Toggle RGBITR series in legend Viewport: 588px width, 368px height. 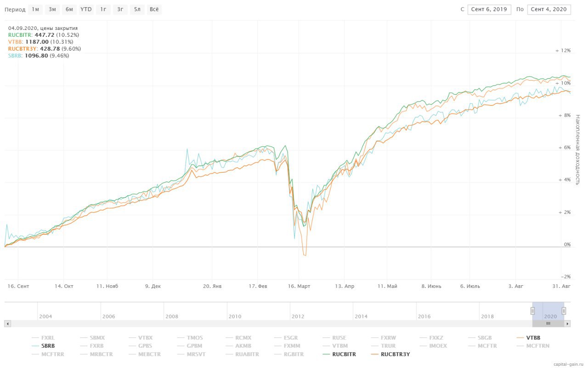pos(289,354)
